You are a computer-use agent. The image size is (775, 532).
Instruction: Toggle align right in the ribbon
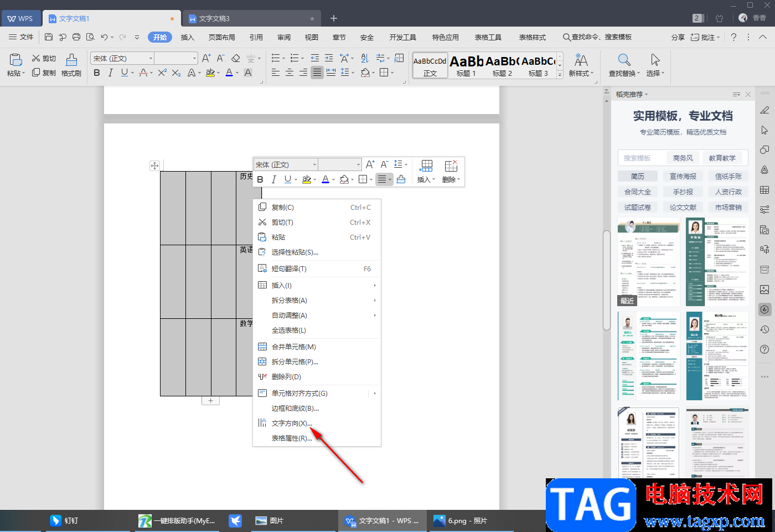click(x=303, y=73)
